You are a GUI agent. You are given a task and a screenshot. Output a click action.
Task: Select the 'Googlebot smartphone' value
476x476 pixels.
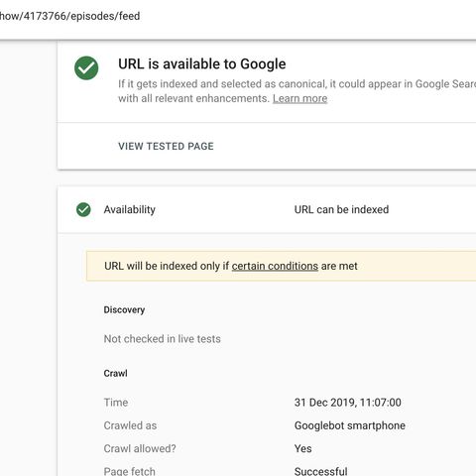pyautogui.click(x=350, y=425)
